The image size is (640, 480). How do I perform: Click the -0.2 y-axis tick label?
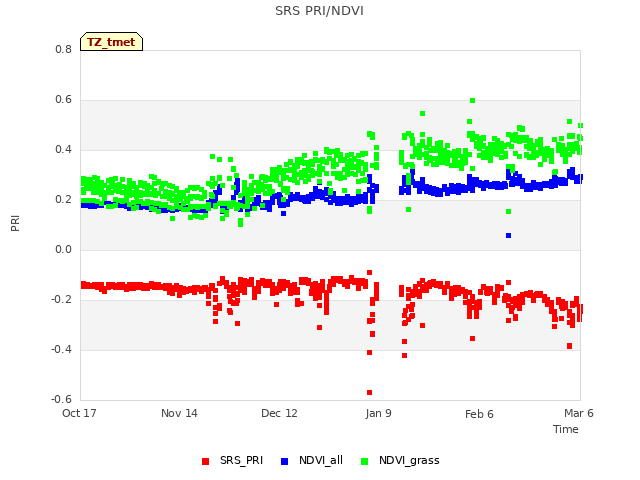[61, 300]
